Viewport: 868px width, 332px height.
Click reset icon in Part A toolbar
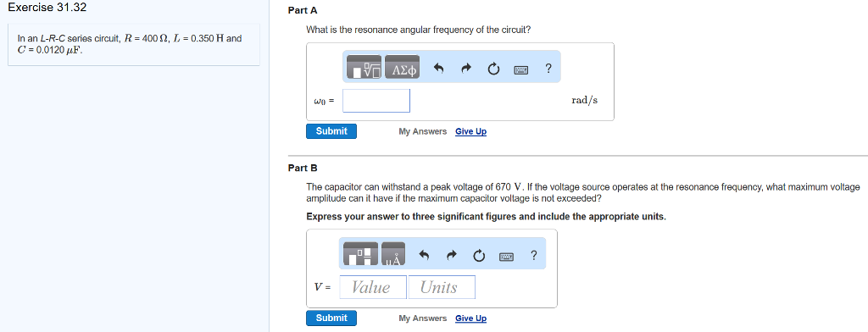point(493,69)
